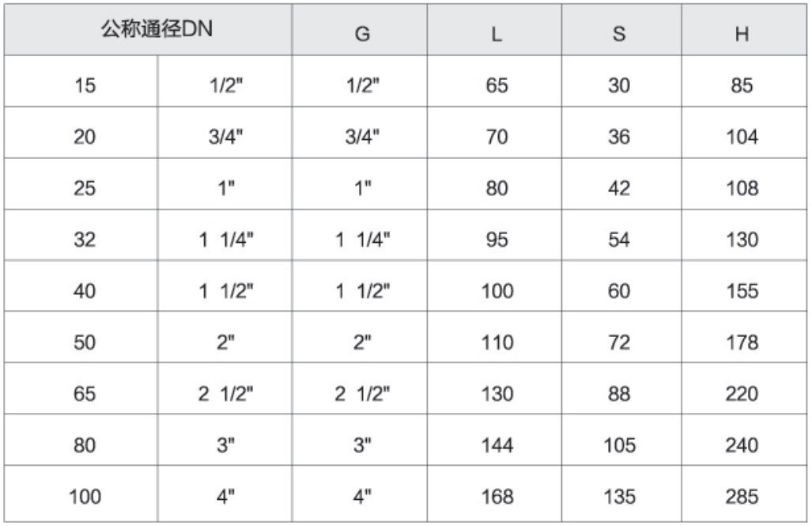Viewport: 812px width, 526px height.
Task: Select the L column header
Action: click(495, 29)
